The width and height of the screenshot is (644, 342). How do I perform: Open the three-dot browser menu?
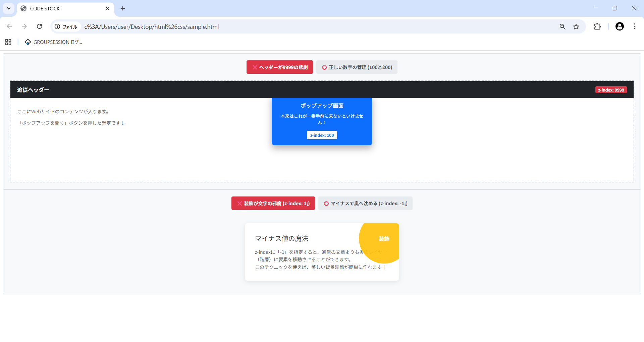point(635,26)
